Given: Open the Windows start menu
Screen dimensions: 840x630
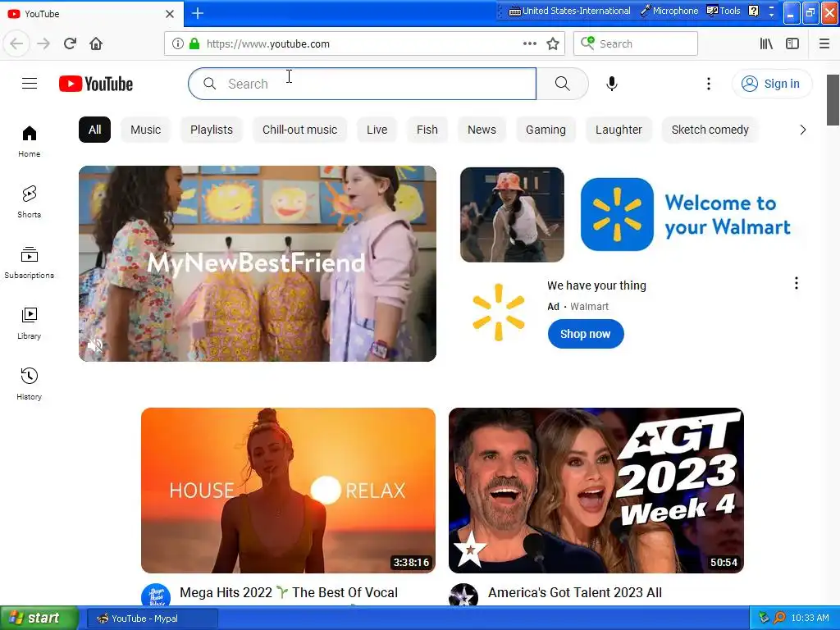Looking at the screenshot, I should (x=39, y=618).
